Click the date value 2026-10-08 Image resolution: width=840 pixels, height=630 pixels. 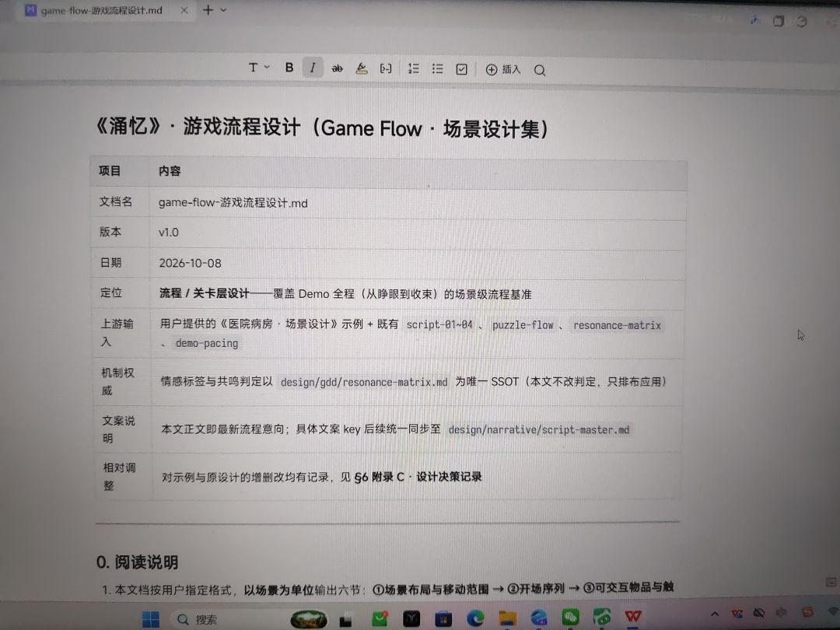pos(191,263)
